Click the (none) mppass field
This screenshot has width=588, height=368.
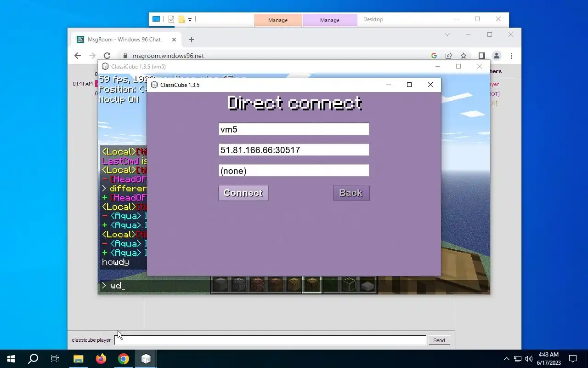pyautogui.click(x=294, y=171)
